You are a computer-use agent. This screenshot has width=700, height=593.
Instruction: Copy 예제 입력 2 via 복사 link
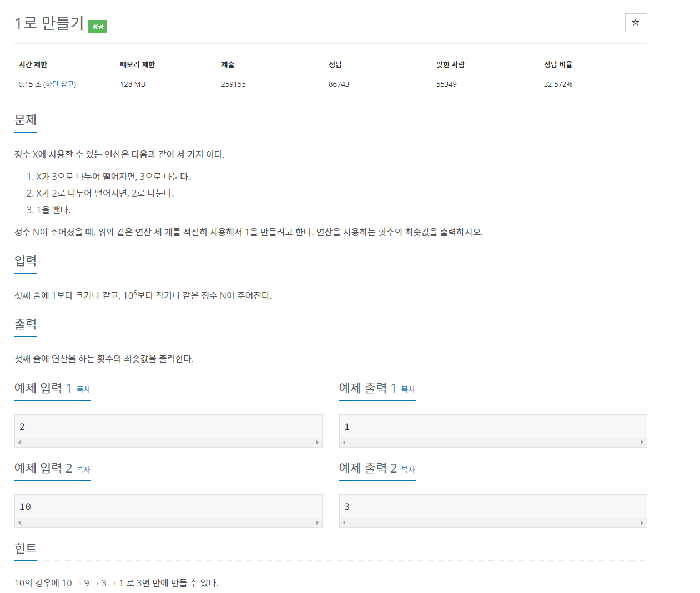tap(83, 469)
